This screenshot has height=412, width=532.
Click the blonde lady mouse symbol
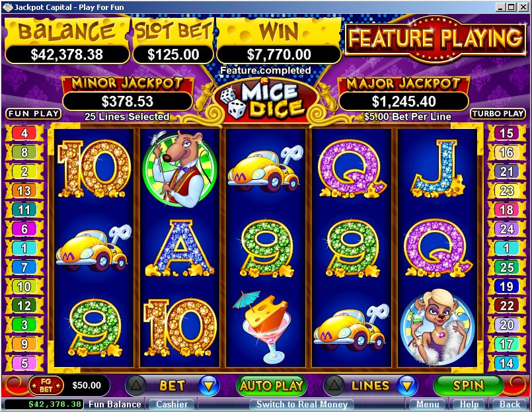437,327
